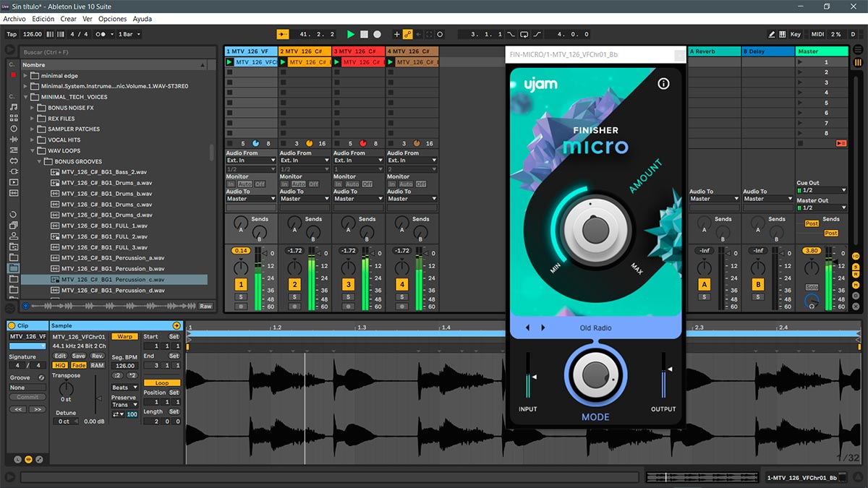Show clip envelopes via orange circle icon
868x488 pixels.
pos(29,459)
